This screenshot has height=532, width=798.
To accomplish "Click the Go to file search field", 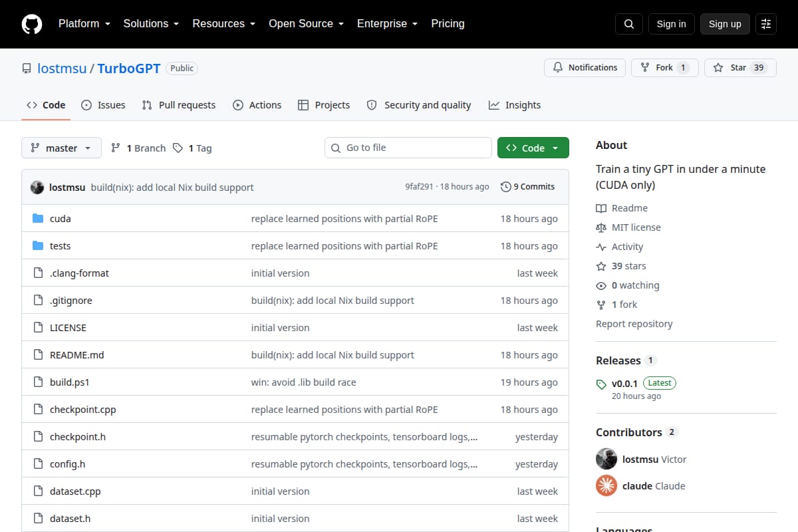I will (x=408, y=148).
